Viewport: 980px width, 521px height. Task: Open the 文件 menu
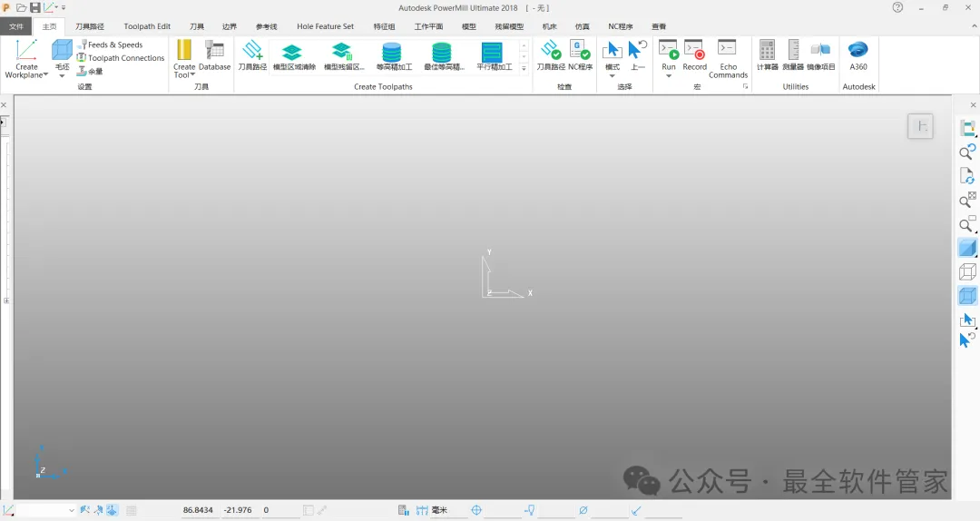pos(16,26)
